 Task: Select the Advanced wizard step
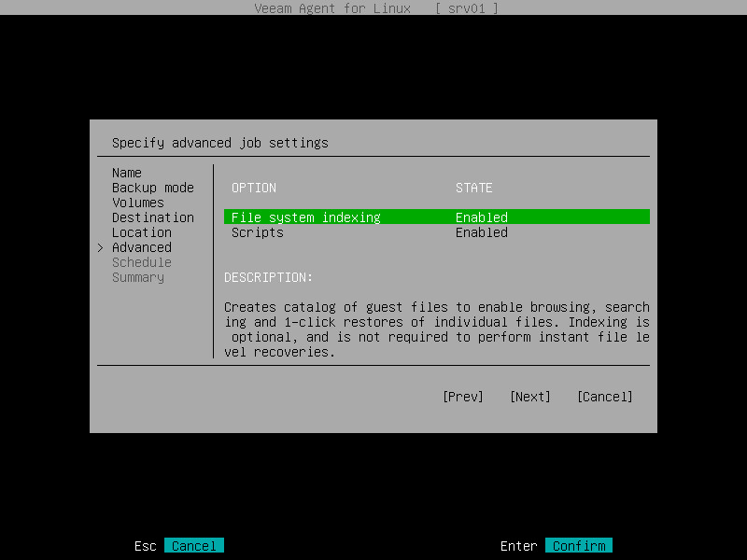coord(142,247)
